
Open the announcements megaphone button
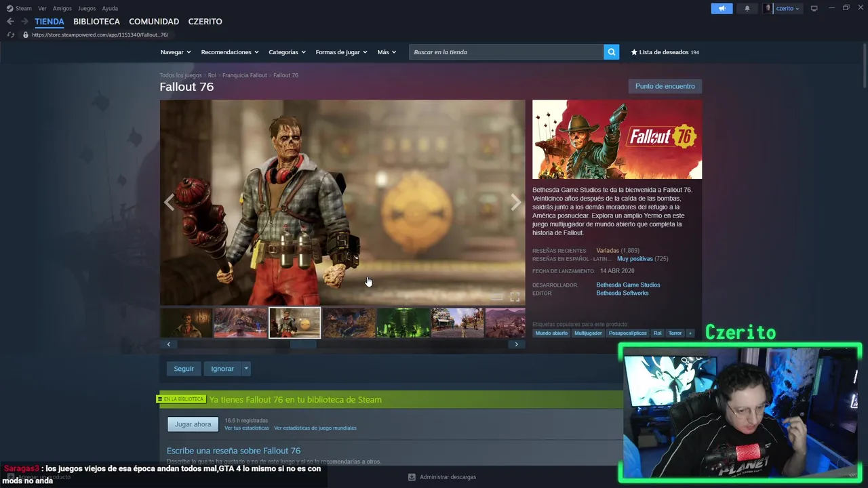click(x=722, y=8)
